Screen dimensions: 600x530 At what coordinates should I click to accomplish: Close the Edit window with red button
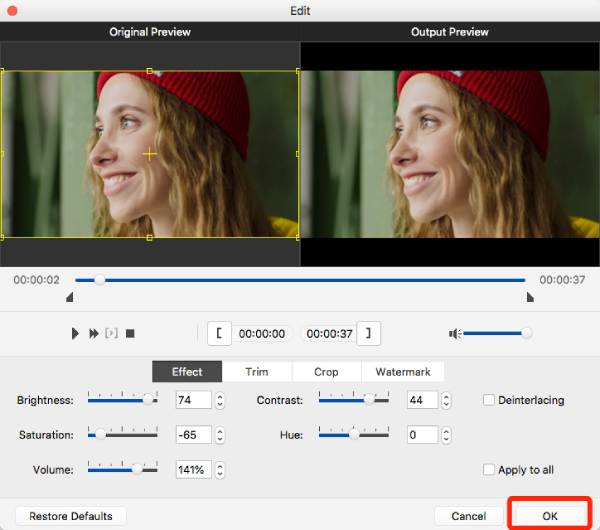[x=12, y=10]
